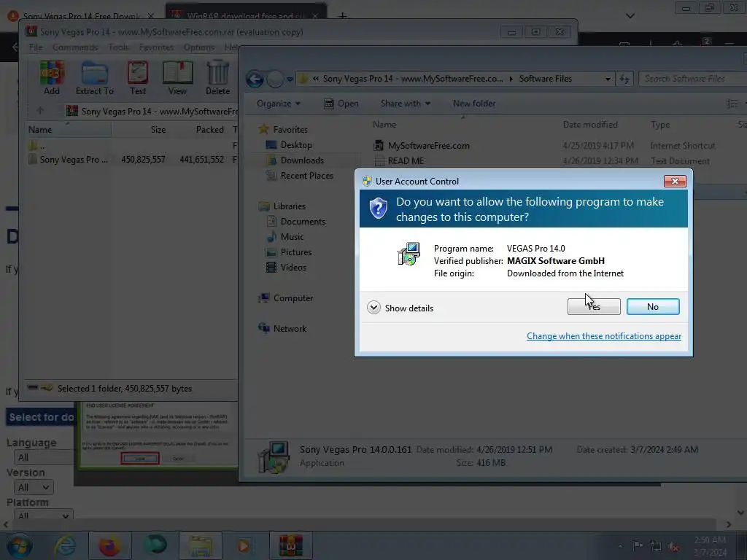Open Share with dropdown
The width and height of the screenshot is (747, 560).
coord(405,104)
